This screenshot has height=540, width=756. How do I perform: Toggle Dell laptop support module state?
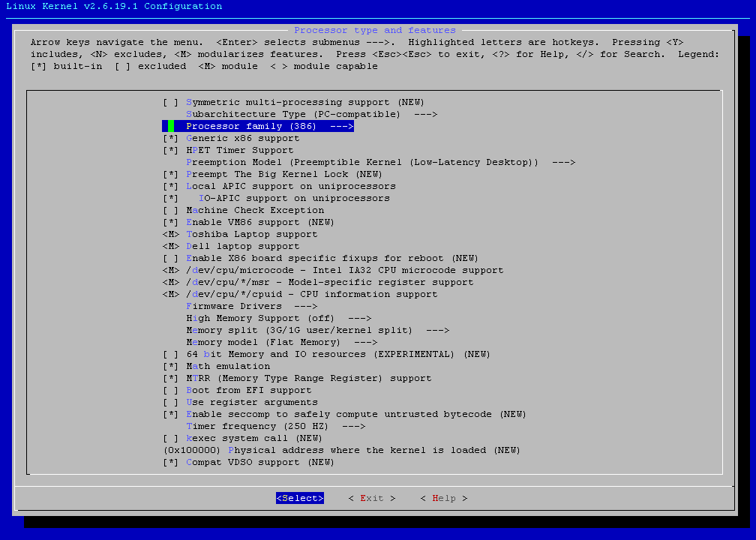(x=171, y=246)
